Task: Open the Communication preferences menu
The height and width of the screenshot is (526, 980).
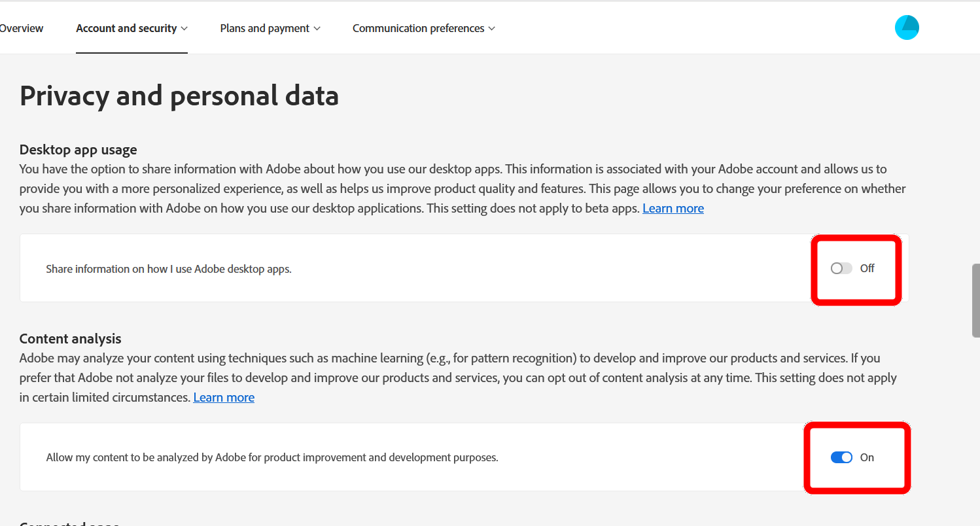Action: coord(419,27)
